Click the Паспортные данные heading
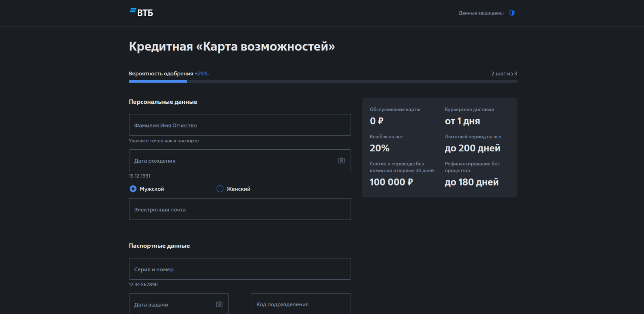This screenshot has width=644, height=314. (159, 246)
